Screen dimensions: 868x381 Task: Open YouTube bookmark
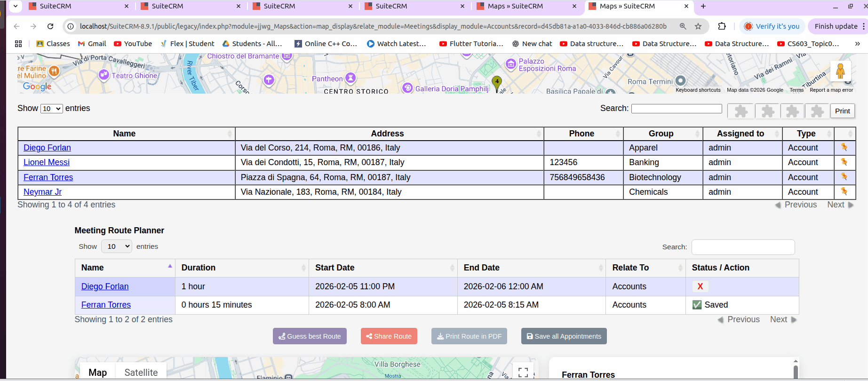click(133, 44)
